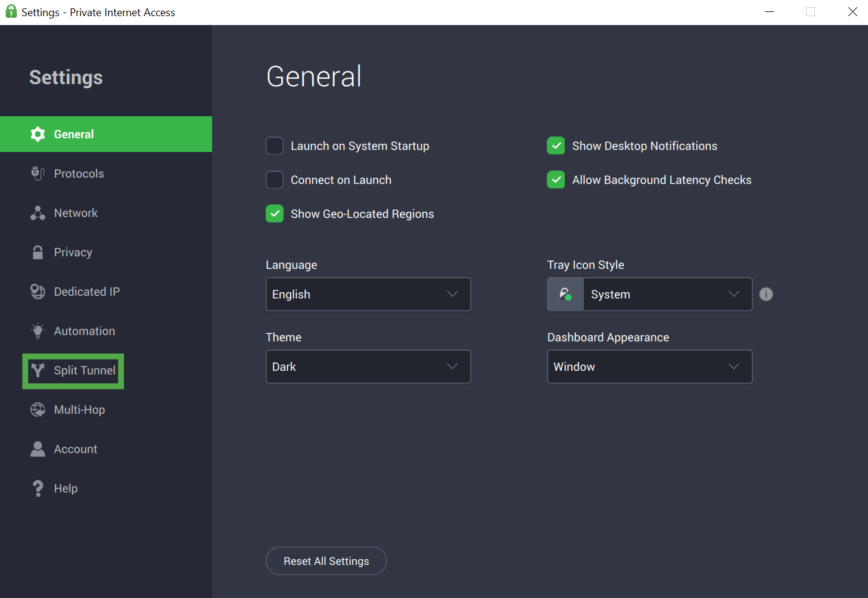
Task: Open the Privacy settings page
Action: pos(106,252)
